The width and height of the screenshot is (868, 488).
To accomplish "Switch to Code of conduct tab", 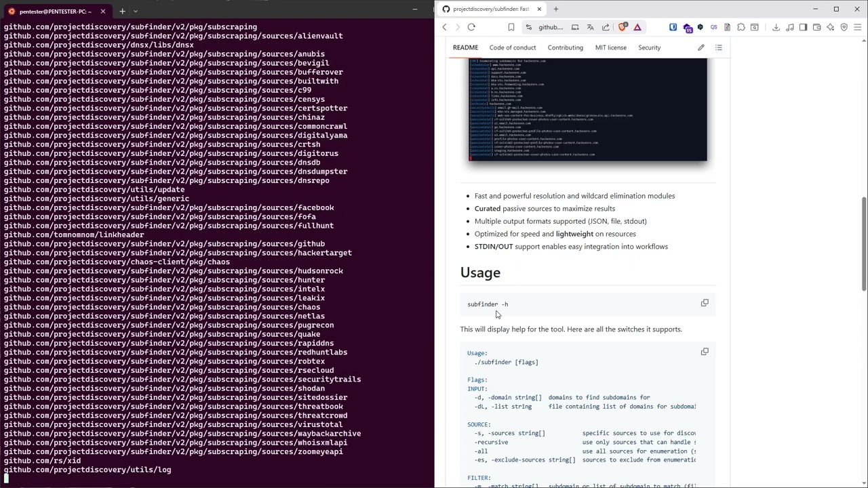I will 513,47.
